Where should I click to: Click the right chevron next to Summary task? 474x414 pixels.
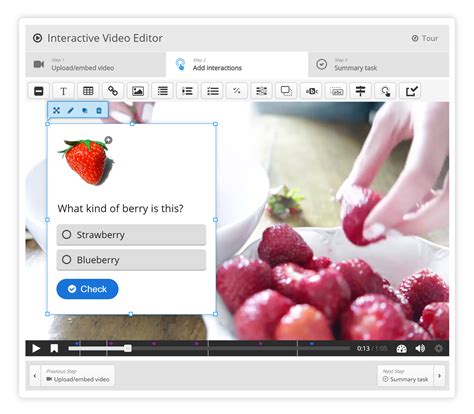pos(439,376)
